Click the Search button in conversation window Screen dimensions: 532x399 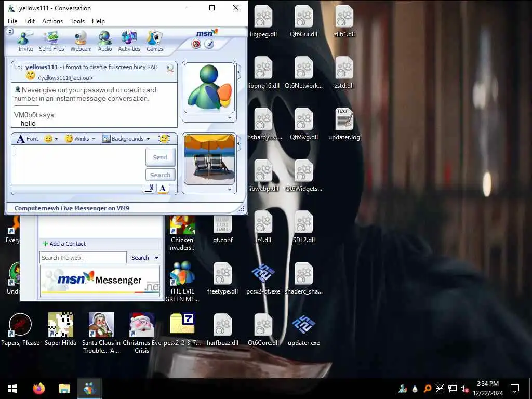[x=160, y=175]
